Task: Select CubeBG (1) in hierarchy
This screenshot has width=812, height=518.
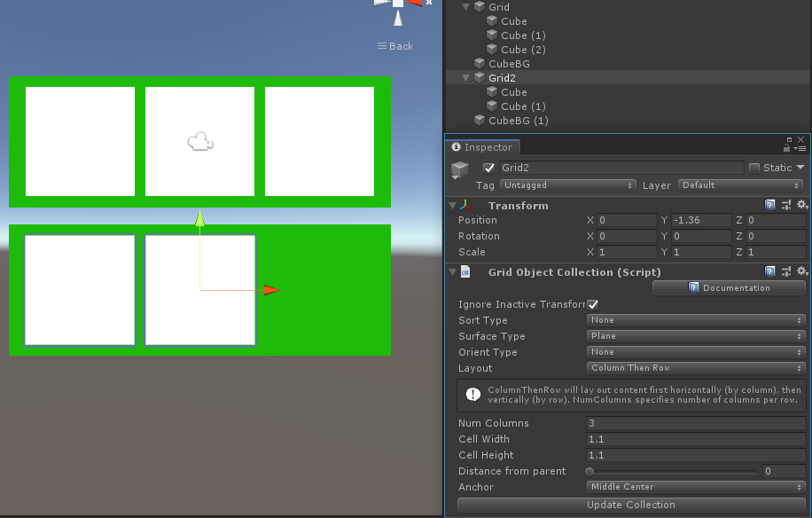Action: pyautogui.click(x=518, y=120)
